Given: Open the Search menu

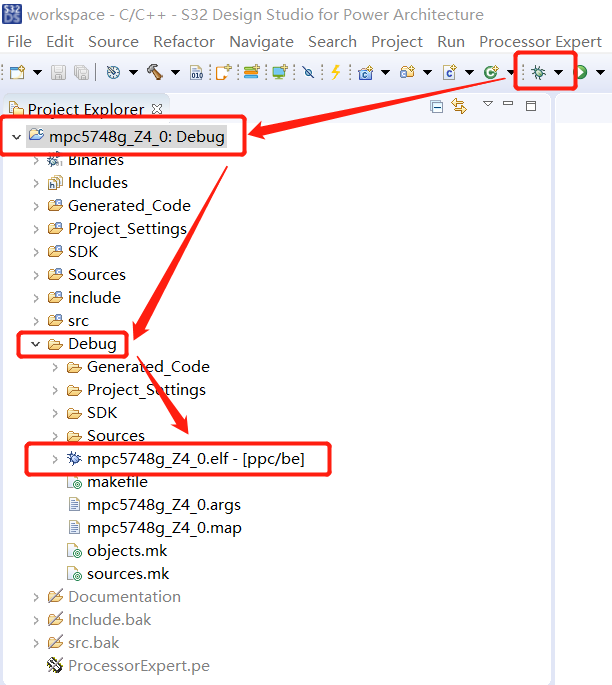Looking at the screenshot, I should (x=332, y=42).
